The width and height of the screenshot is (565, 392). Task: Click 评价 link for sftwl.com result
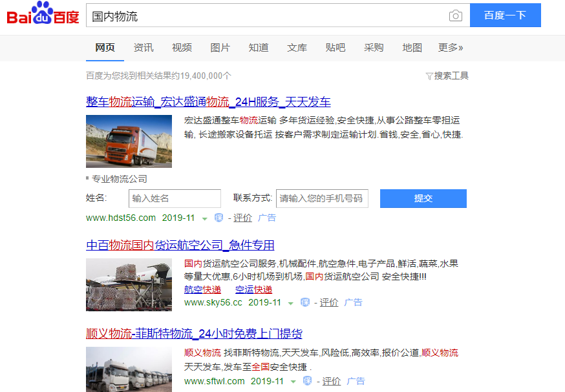tap(332, 381)
